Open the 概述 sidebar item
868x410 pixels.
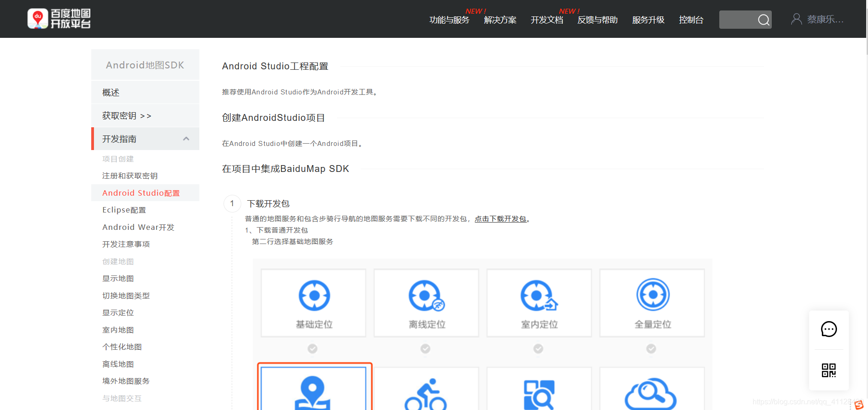tap(145, 93)
